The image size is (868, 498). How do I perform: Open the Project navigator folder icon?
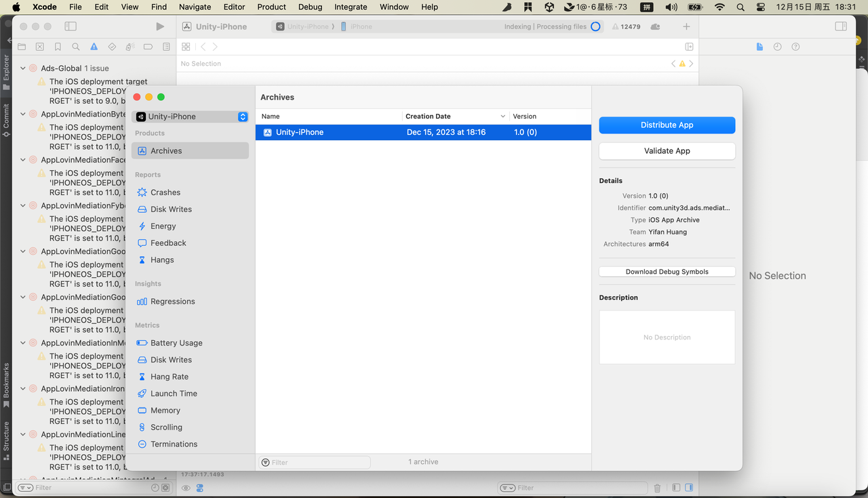[x=22, y=47]
